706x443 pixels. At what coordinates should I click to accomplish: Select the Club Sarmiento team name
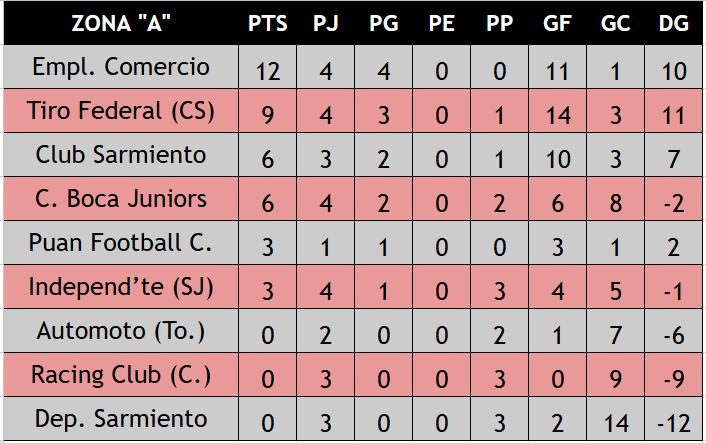point(121,155)
